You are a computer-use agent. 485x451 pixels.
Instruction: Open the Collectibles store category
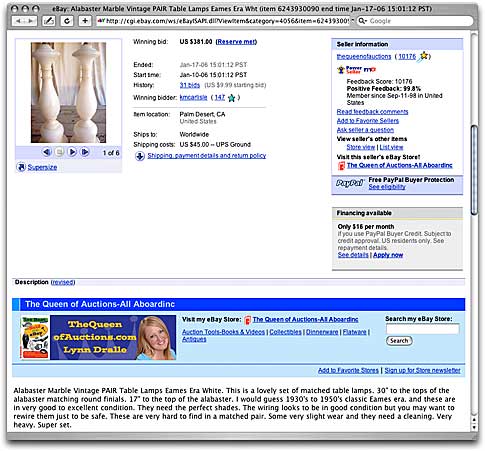pyautogui.click(x=285, y=332)
